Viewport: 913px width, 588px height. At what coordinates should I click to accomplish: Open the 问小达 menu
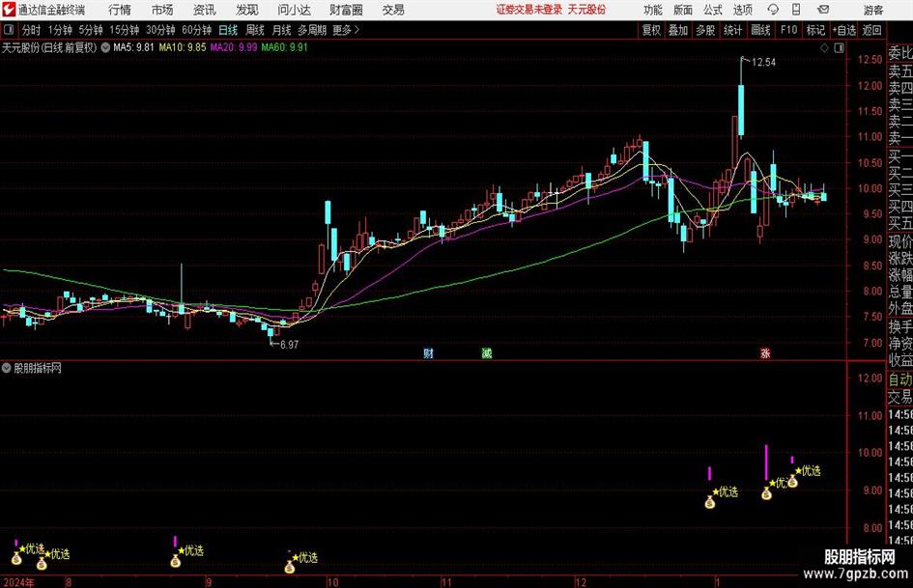click(x=294, y=10)
